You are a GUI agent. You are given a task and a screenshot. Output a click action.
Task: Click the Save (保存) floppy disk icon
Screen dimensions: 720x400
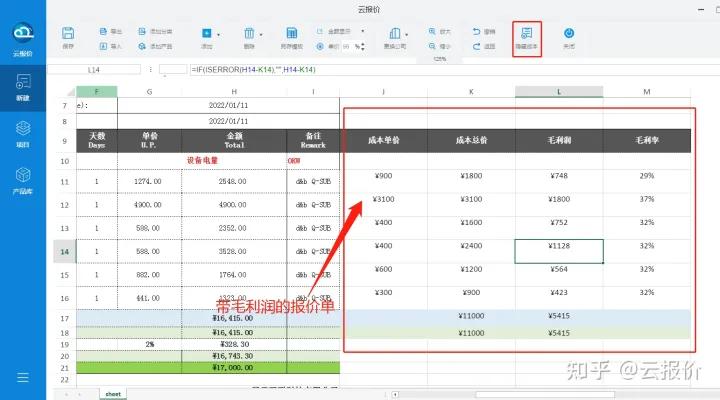click(x=68, y=33)
